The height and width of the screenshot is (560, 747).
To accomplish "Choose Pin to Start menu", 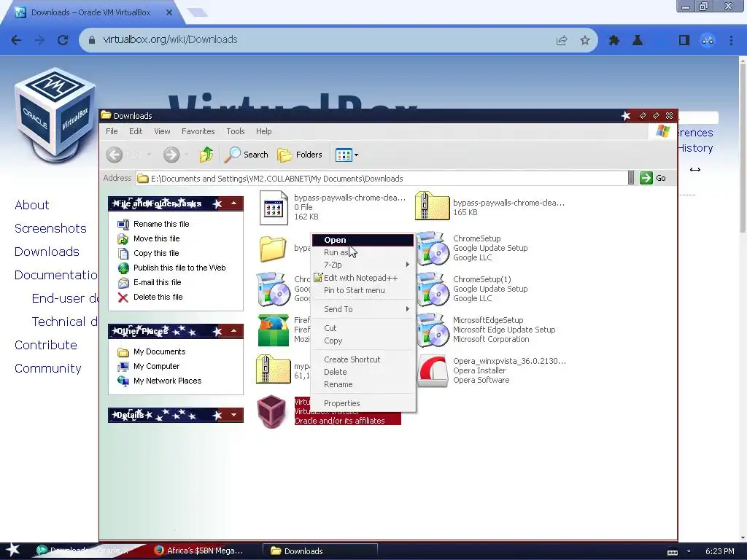I will [x=363, y=290].
